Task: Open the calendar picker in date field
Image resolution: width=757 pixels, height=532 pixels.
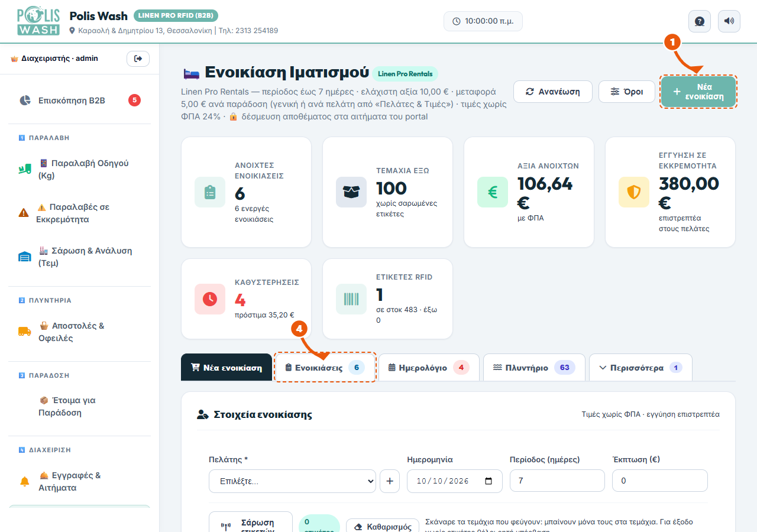Action: click(489, 481)
